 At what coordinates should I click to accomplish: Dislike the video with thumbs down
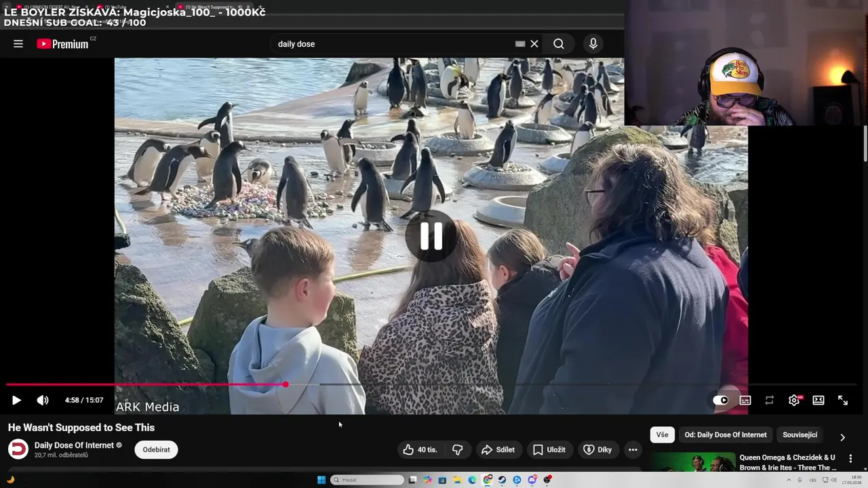point(458,449)
